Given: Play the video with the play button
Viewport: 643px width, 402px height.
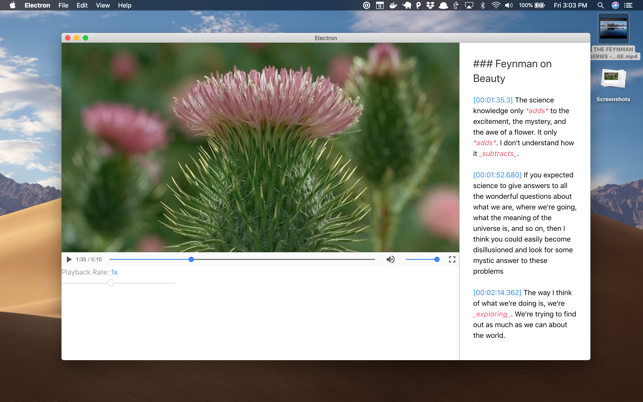Looking at the screenshot, I should tap(69, 259).
